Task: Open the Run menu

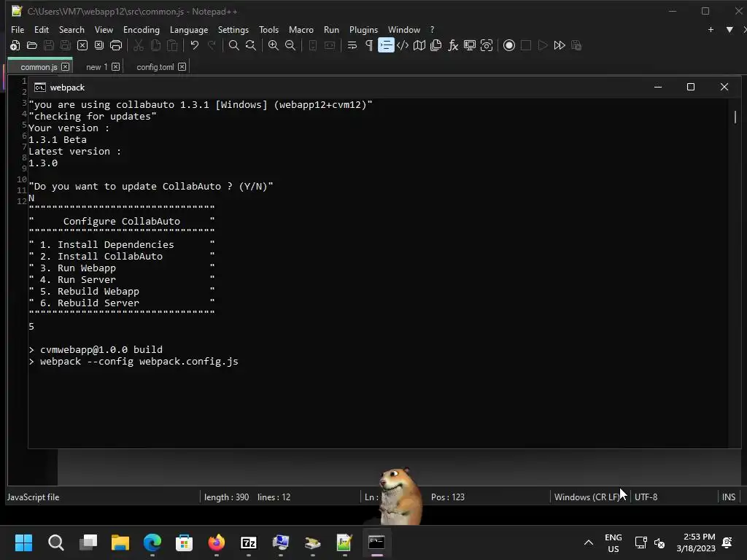Action: point(332,29)
